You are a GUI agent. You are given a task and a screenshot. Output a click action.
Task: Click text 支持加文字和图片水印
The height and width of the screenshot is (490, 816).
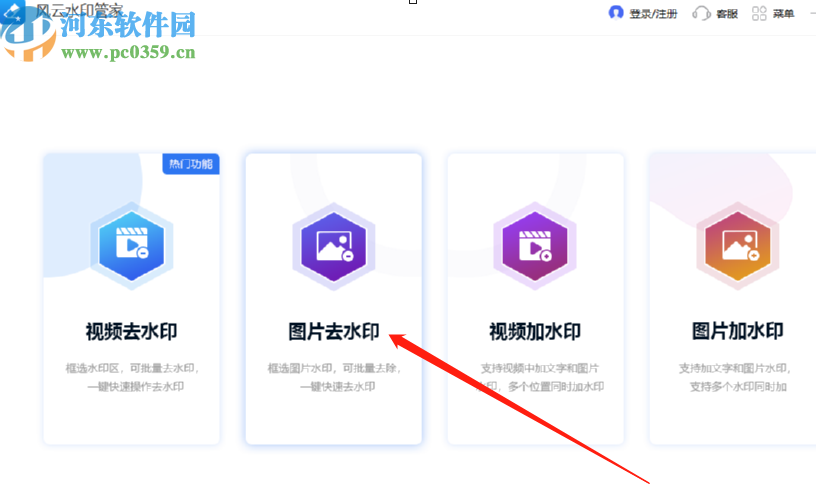734,368
